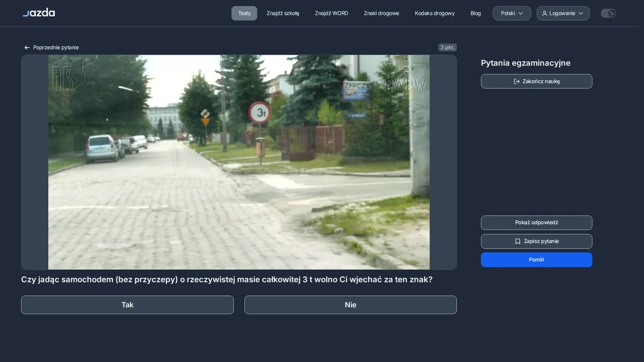
Task: Click the 3 pkt. points badge
Action: pos(448,48)
